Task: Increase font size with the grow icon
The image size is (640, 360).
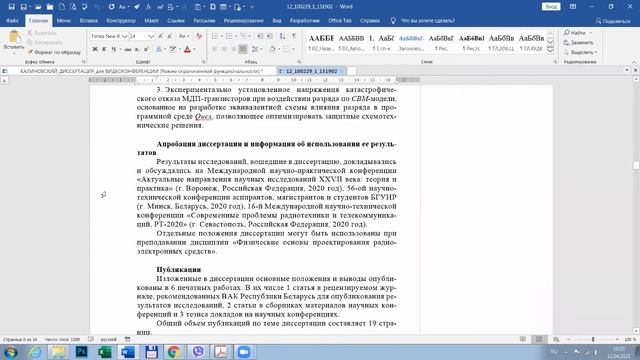Action: tap(161, 36)
